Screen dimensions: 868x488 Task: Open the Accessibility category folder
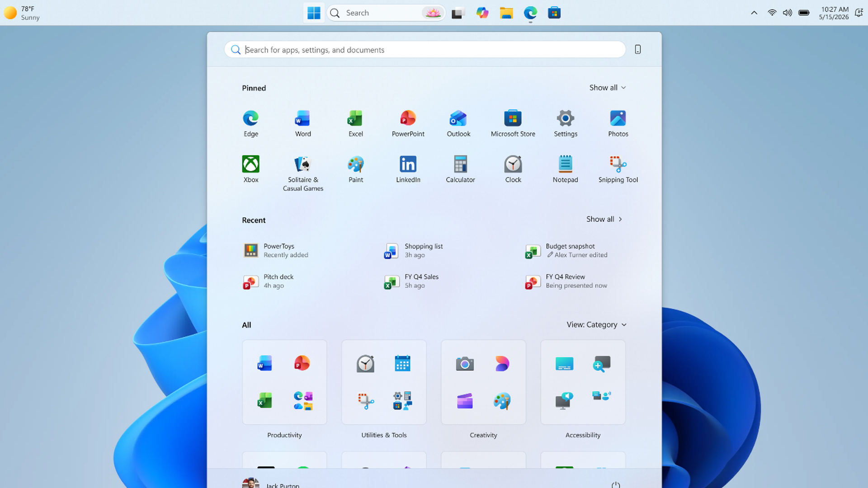tap(583, 382)
